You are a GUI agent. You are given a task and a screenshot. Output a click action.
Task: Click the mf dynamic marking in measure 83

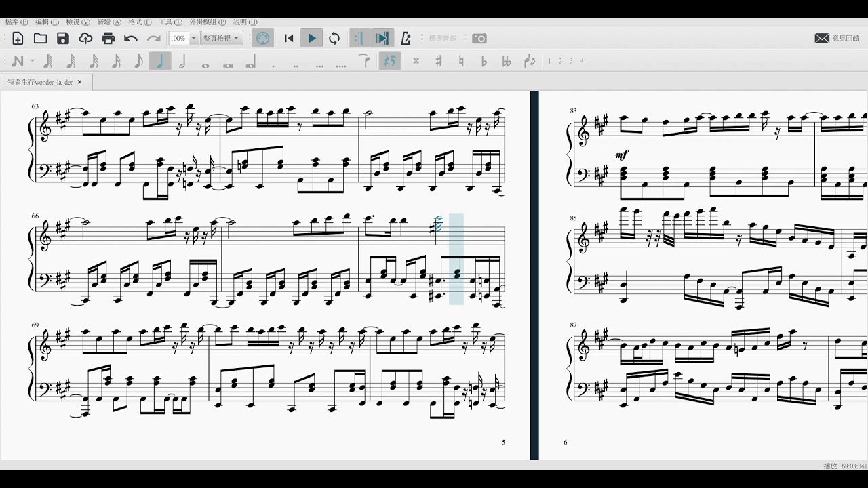tap(621, 155)
